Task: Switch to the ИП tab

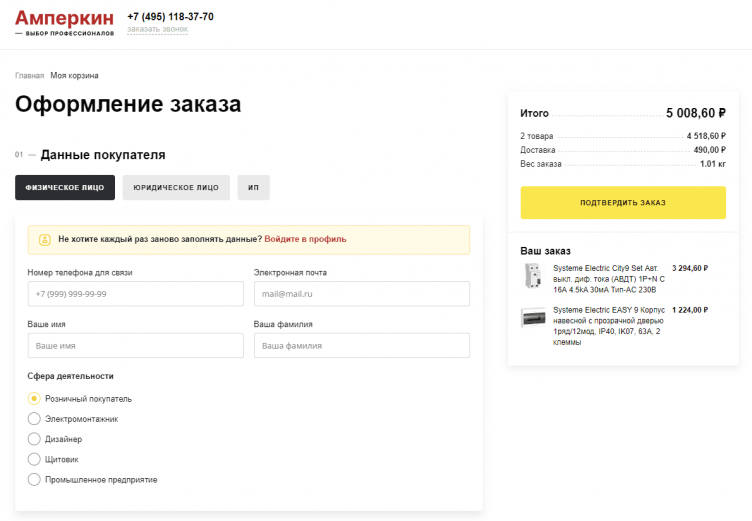Action: [253, 188]
